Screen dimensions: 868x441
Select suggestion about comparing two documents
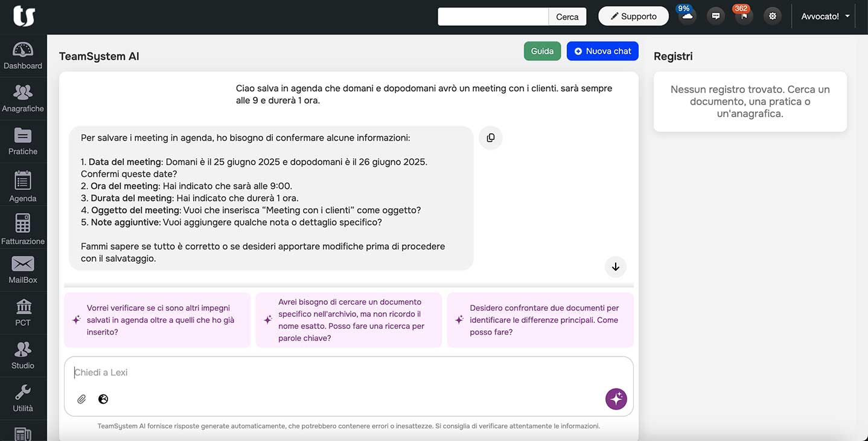click(x=540, y=320)
